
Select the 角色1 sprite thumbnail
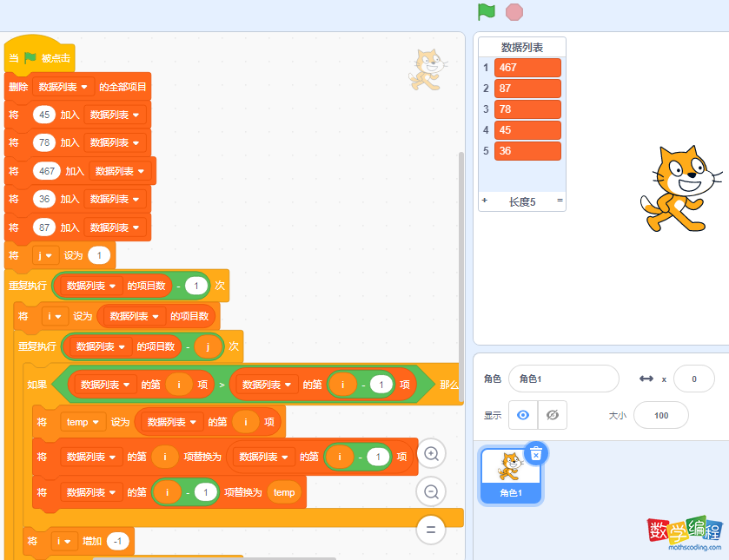pyautogui.click(x=511, y=474)
